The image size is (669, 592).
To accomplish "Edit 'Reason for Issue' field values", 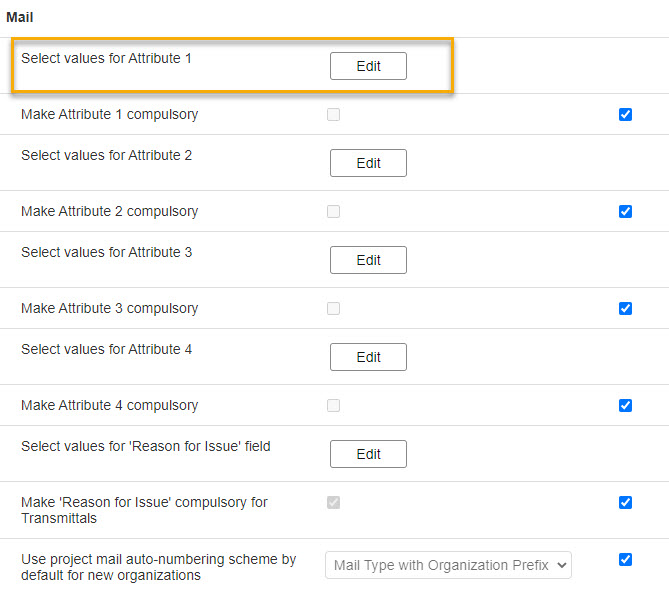I will tap(368, 454).
